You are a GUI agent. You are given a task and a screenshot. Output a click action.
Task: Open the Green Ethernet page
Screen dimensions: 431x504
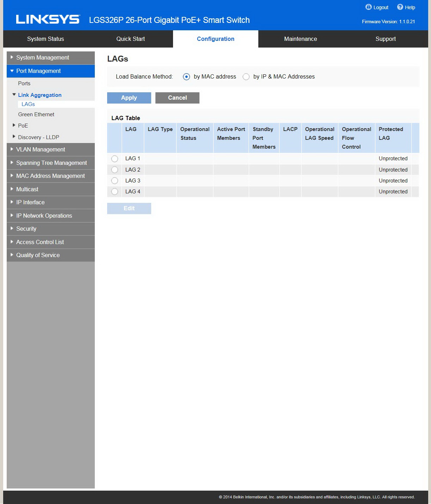click(x=36, y=114)
